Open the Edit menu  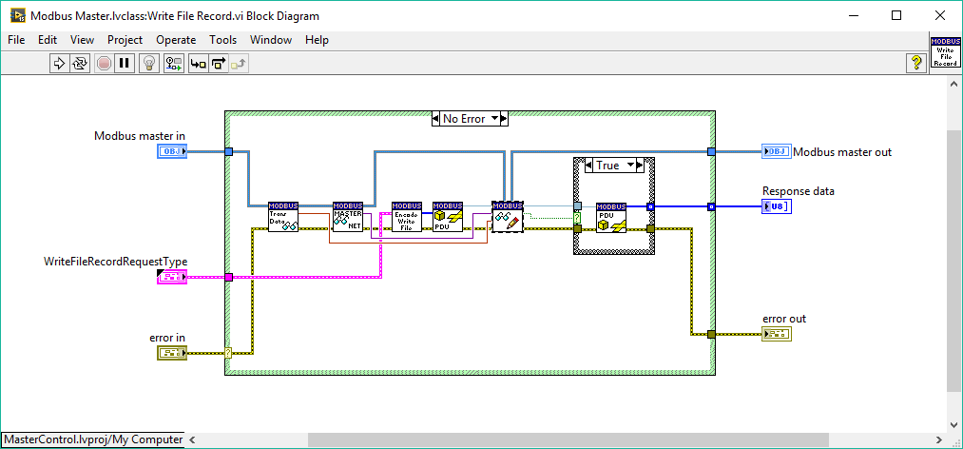(47, 40)
